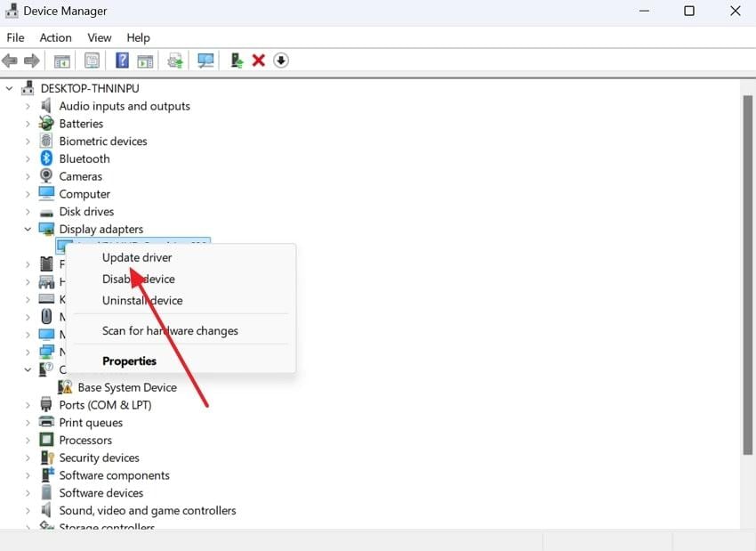
Task: Expand the Processors category
Action: [28, 439]
